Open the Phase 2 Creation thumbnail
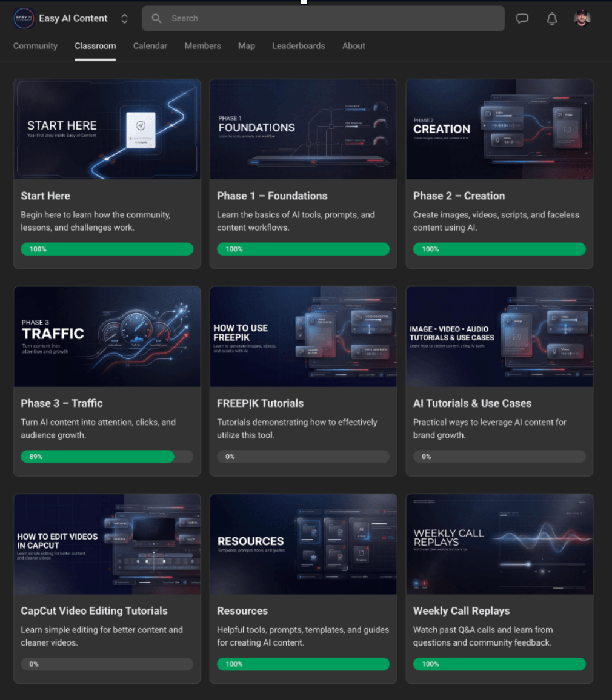Image resolution: width=612 pixels, height=700 pixels. click(499, 130)
